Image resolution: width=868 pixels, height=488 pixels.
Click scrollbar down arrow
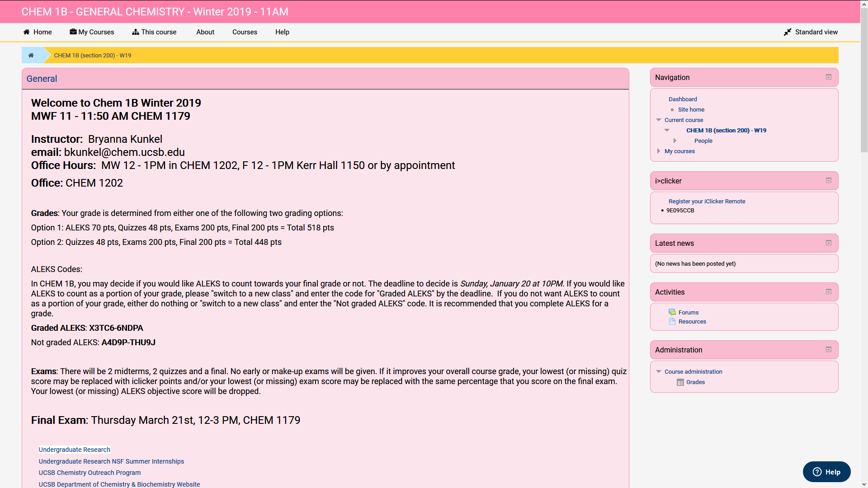[864, 484]
